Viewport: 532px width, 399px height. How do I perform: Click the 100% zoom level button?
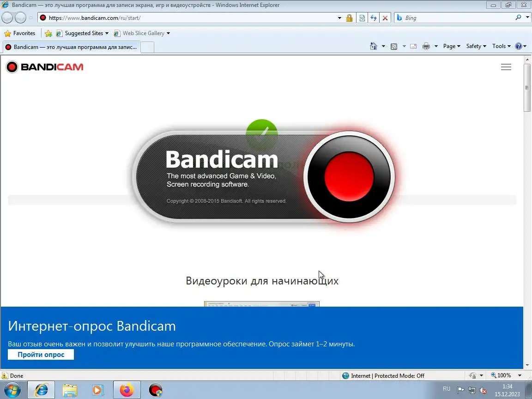point(501,375)
